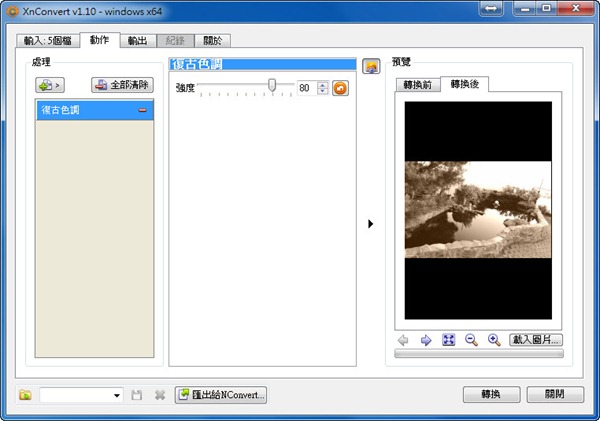600x421 pixels.
Task: Zoom in the preview with the magnifier plus
Action: (494, 340)
